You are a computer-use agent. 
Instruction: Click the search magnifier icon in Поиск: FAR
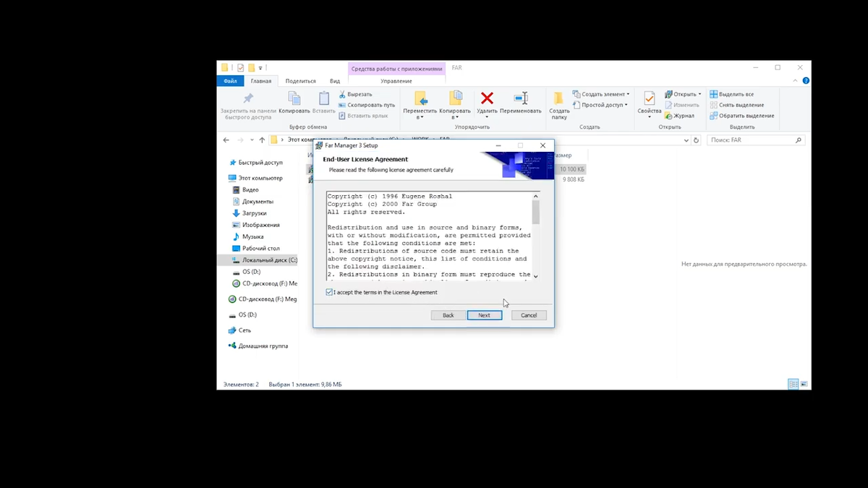point(799,140)
